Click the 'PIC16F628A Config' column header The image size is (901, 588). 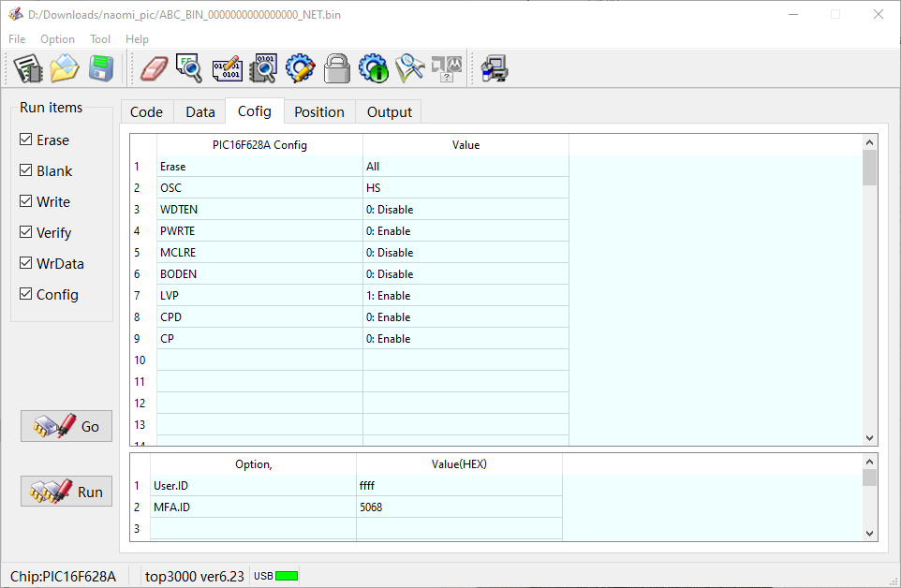(259, 145)
